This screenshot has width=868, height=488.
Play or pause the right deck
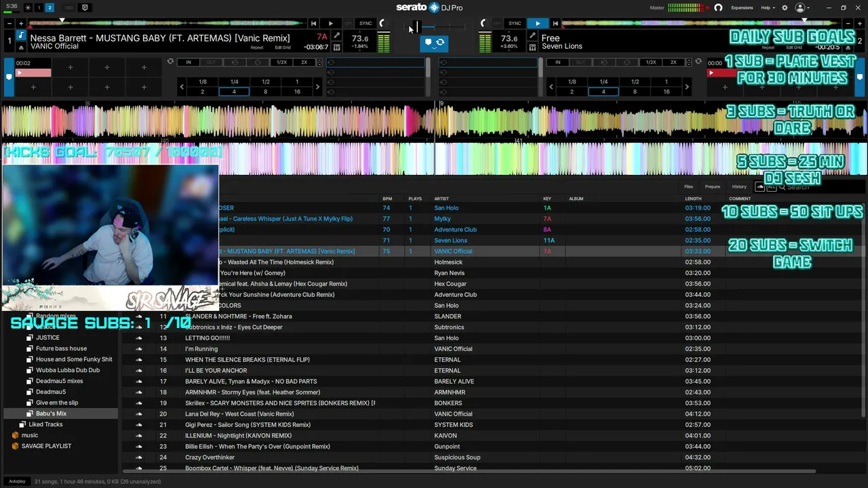click(x=537, y=24)
